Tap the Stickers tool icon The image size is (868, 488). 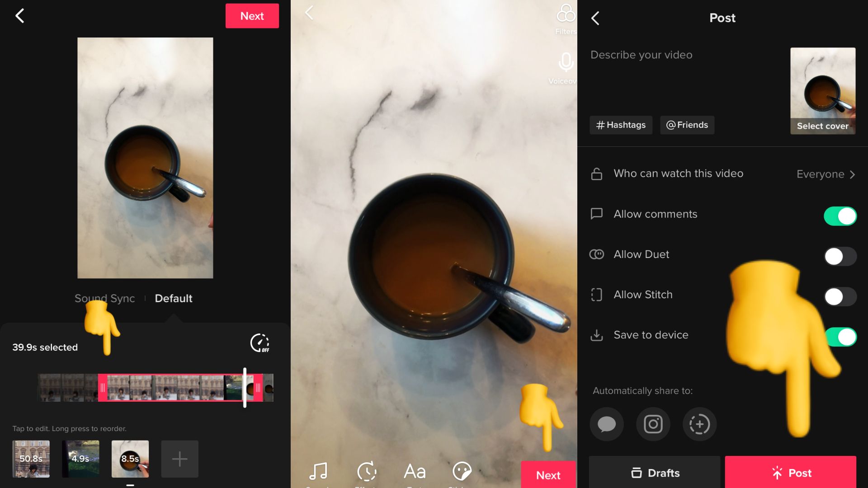point(462,471)
